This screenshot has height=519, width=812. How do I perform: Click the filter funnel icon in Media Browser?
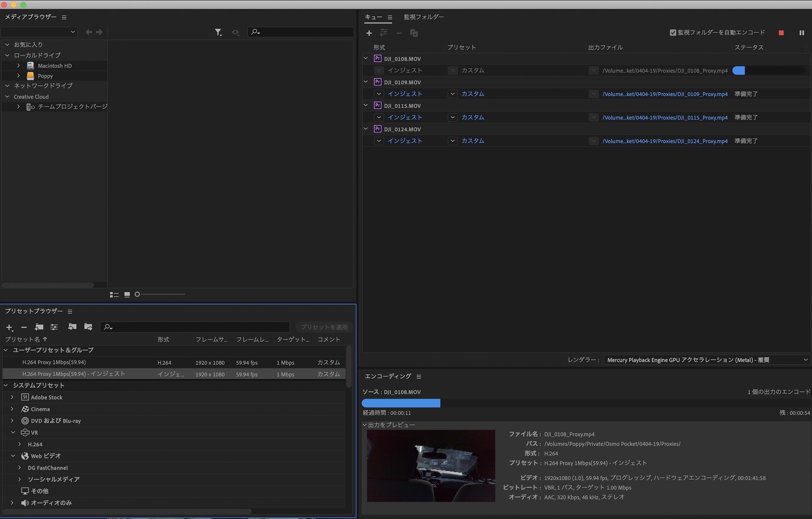218,32
